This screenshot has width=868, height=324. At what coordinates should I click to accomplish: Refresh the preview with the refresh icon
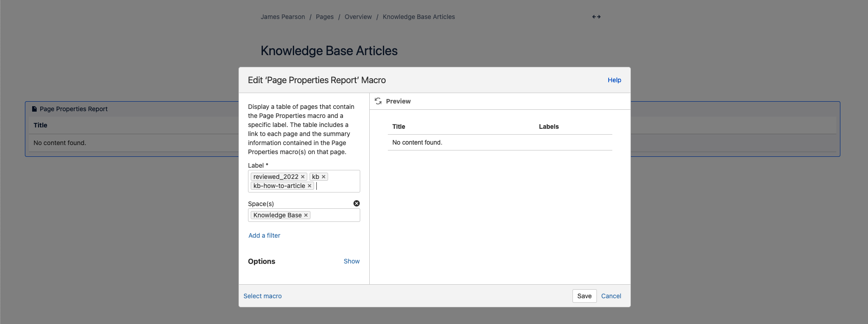coord(378,101)
